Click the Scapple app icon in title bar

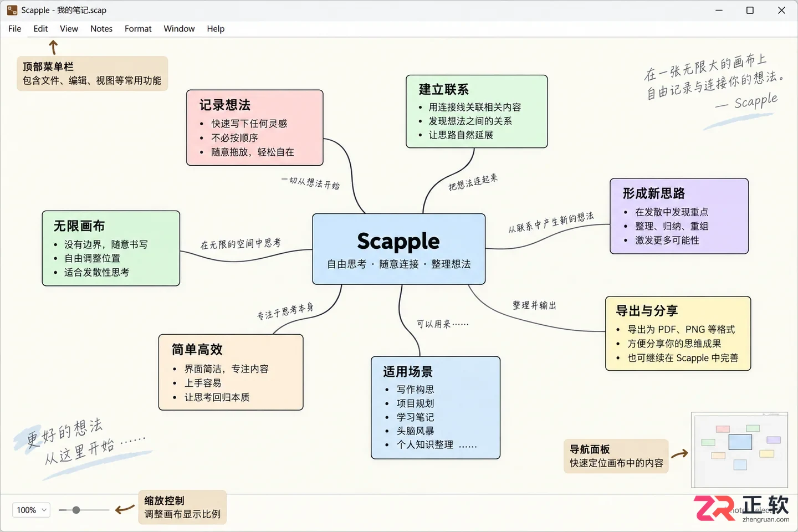(12, 10)
